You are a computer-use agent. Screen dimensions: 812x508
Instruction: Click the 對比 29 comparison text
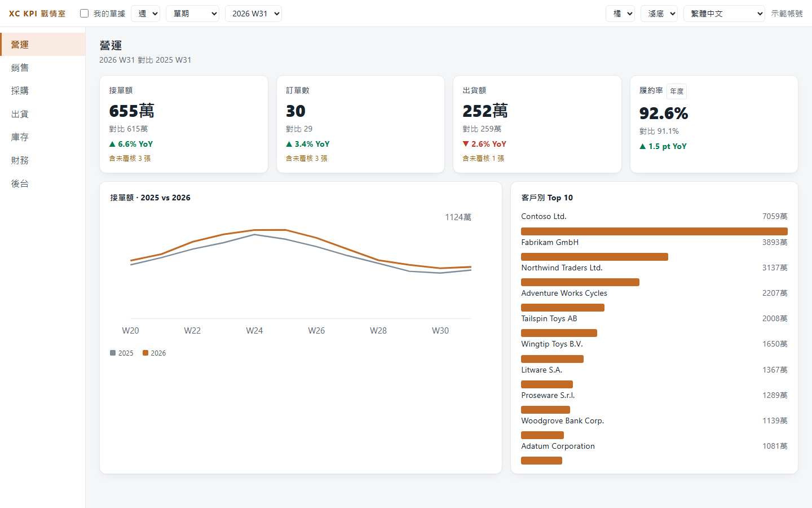(299, 129)
